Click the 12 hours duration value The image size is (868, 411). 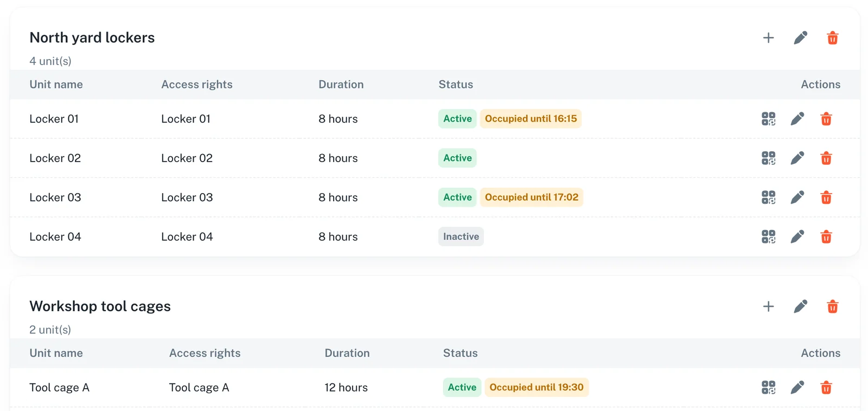click(x=346, y=387)
